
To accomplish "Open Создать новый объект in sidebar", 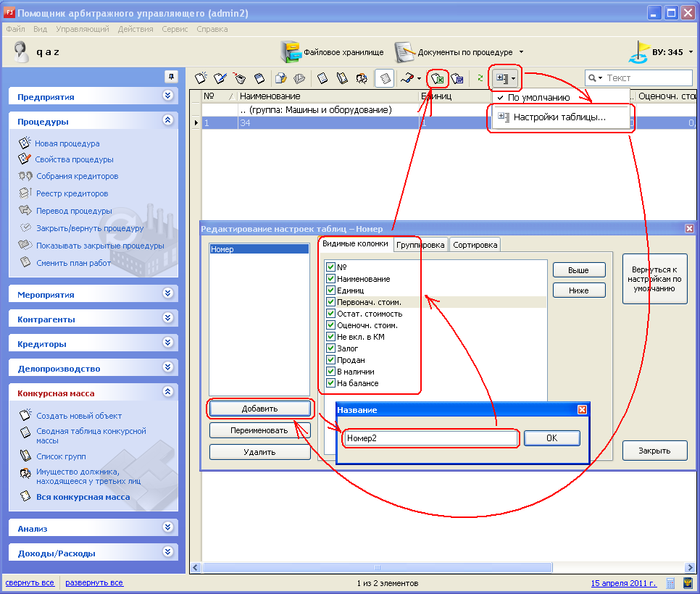I will 78,416.
